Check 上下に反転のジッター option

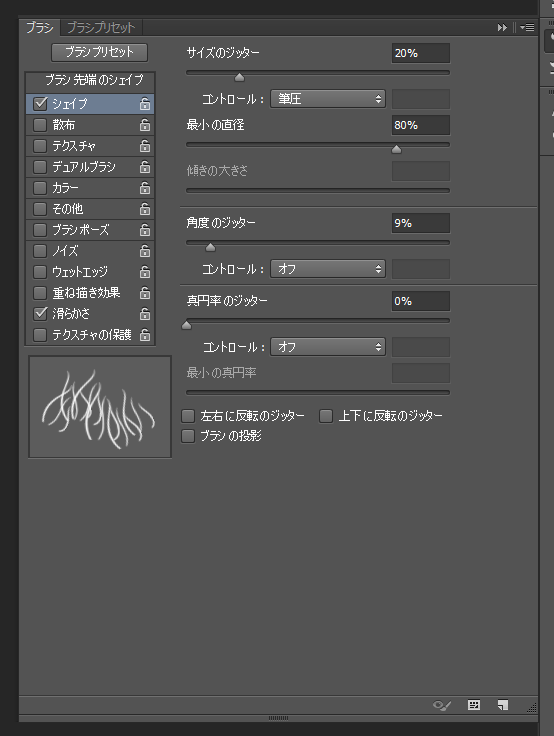[326, 416]
